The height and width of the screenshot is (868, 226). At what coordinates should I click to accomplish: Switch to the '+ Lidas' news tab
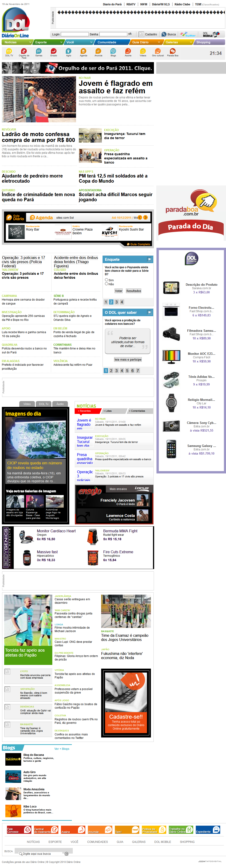tap(107, 411)
